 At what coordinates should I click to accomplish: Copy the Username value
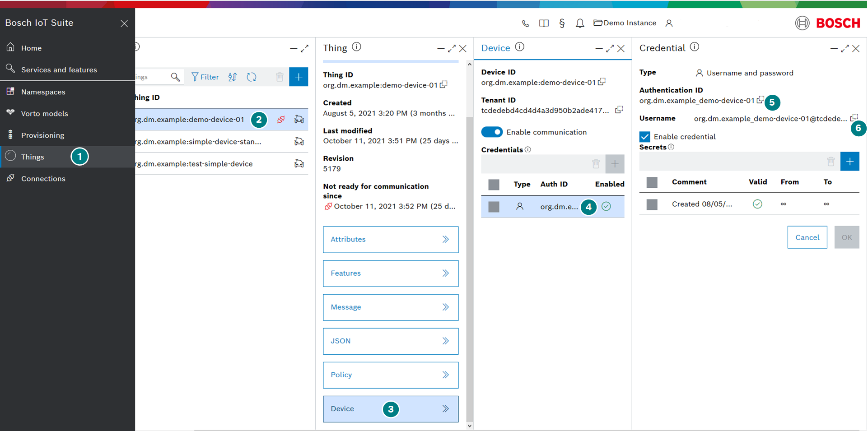click(x=854, y=118)
